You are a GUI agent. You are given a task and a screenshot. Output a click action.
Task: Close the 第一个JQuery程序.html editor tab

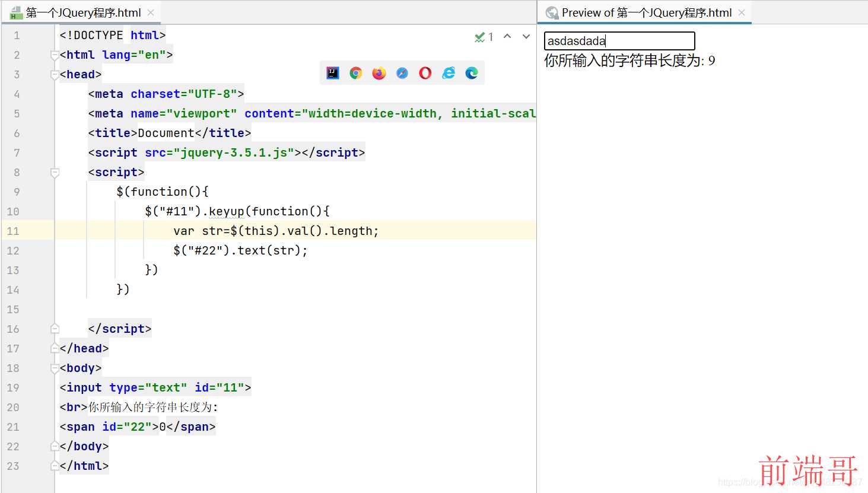tap(151, 12)
